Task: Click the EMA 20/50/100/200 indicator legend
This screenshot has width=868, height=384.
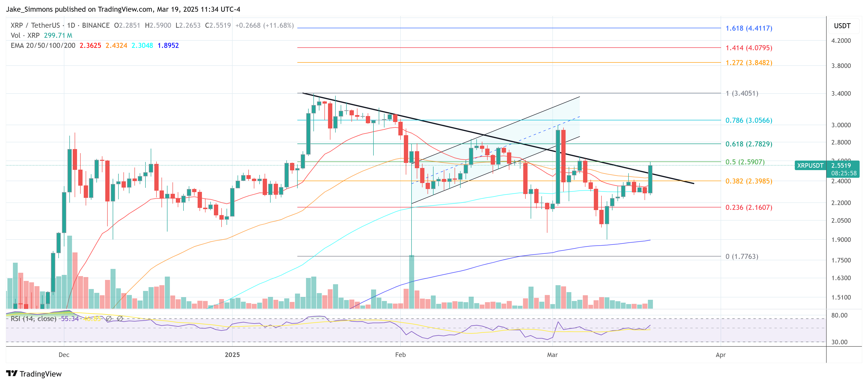Action: (43, 45)
